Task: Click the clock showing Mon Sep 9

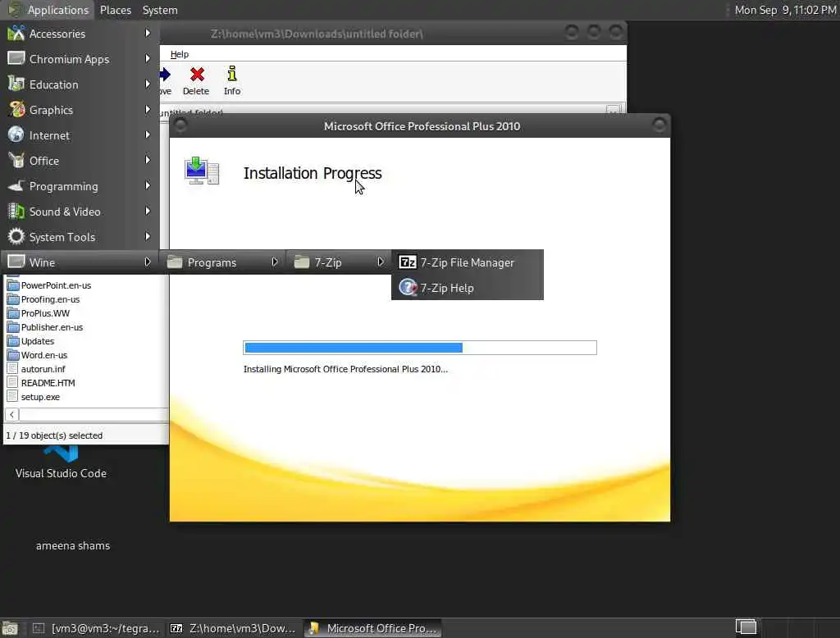Action: point(785,10)
